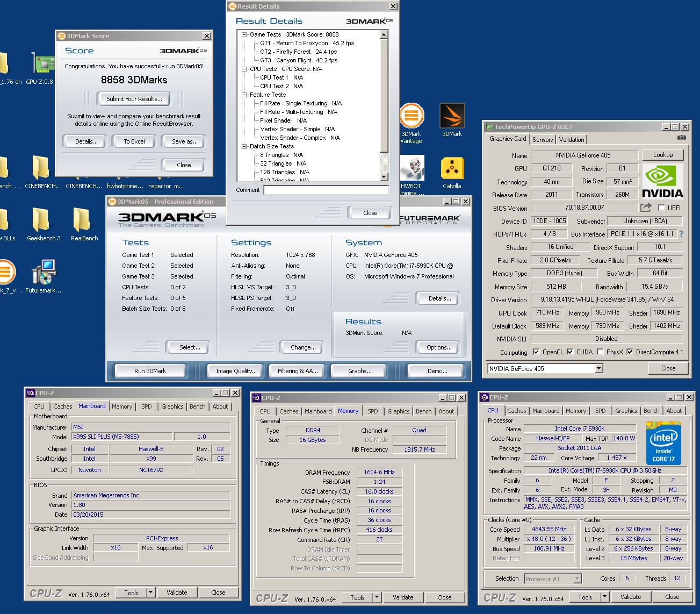700x614 pixels.
Task: Collapse the Game Tests tree node
Action: point(244,34)
